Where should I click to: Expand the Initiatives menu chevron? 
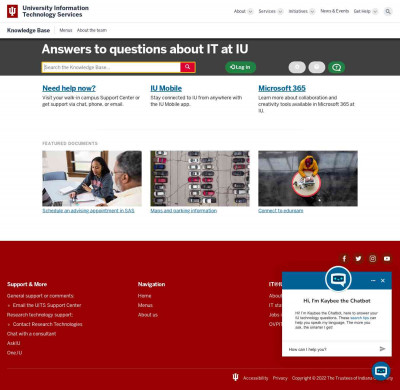(312, 11)
